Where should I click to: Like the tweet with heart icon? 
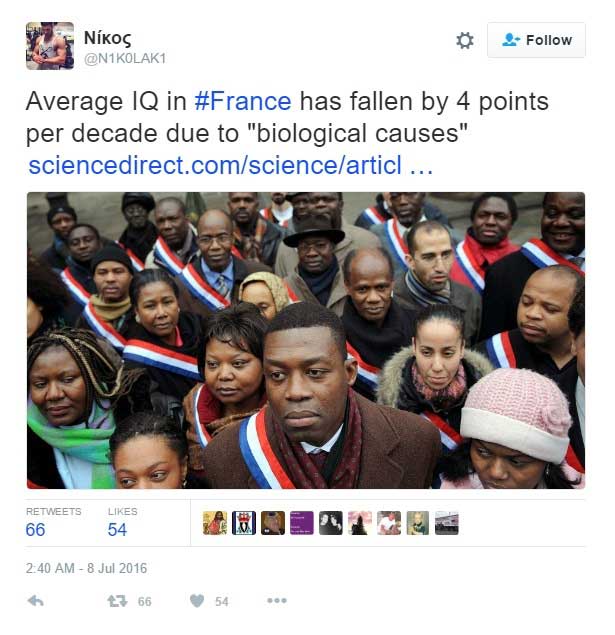(x=197, y=601)
